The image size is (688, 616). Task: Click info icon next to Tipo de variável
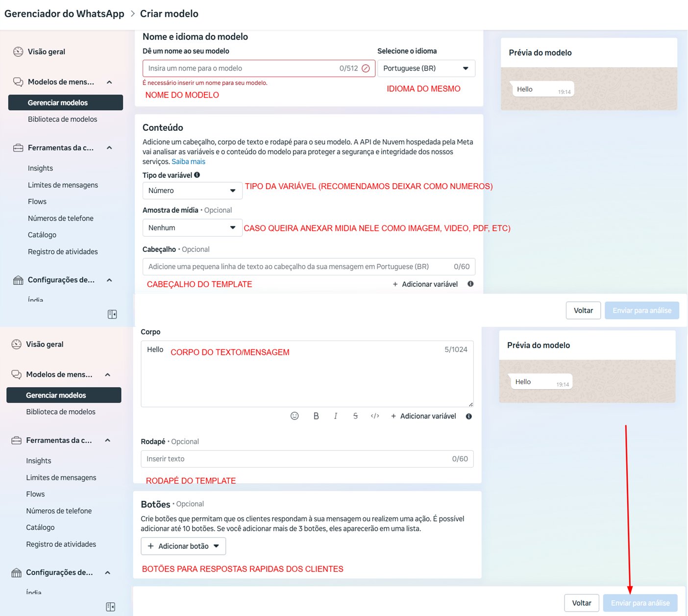197,175
